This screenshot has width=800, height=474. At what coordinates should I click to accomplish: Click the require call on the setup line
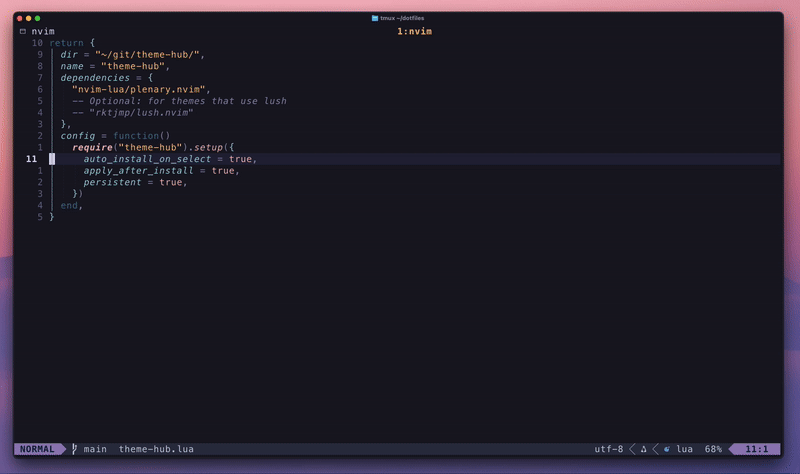(92, 147)
